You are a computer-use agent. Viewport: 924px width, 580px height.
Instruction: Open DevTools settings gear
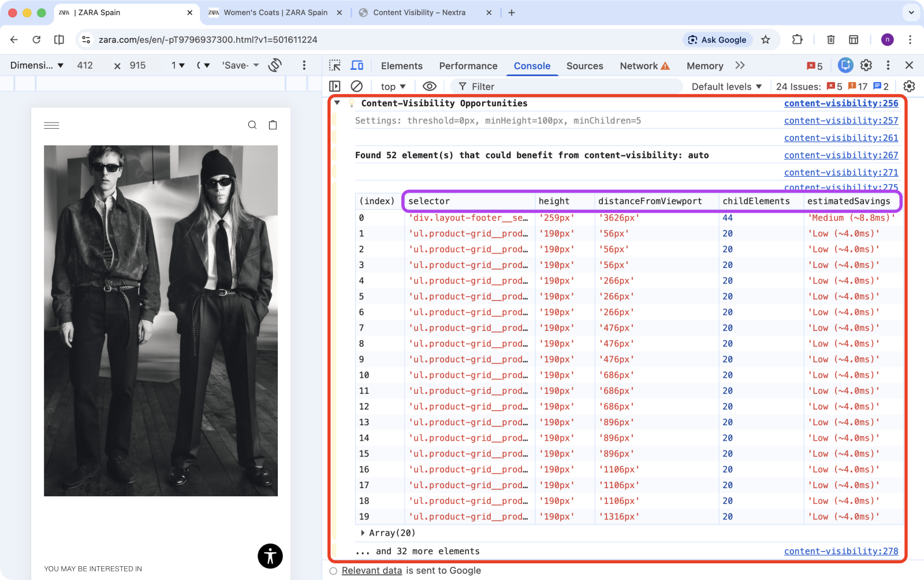coord(866,65)
